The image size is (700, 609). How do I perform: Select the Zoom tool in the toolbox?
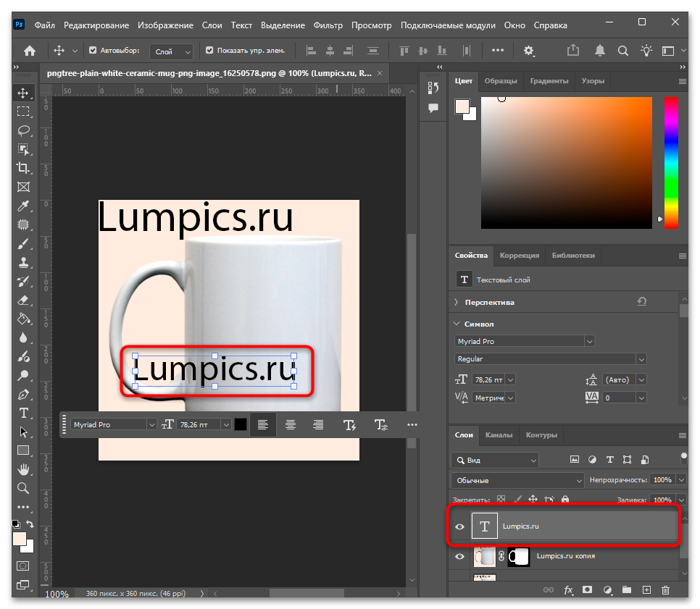pos(23,488)
